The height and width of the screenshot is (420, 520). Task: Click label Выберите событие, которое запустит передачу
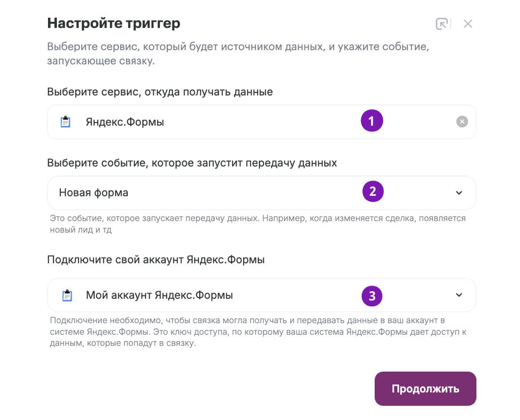point(192,163)
